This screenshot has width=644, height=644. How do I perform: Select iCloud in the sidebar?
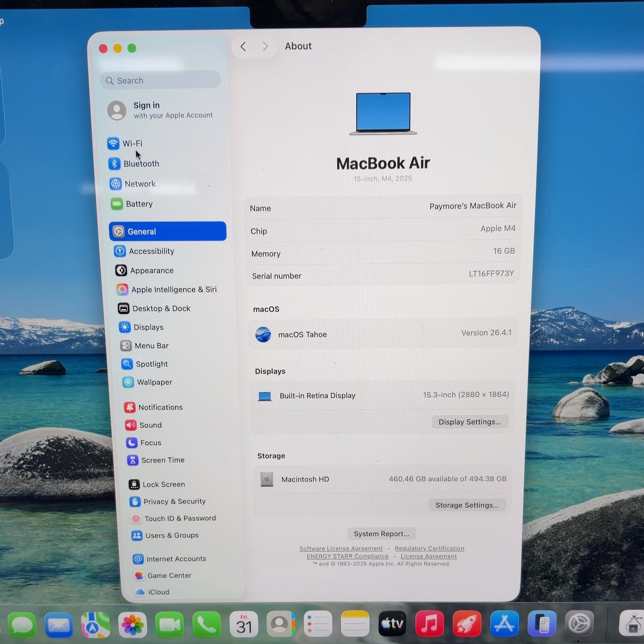click(152, 592)
